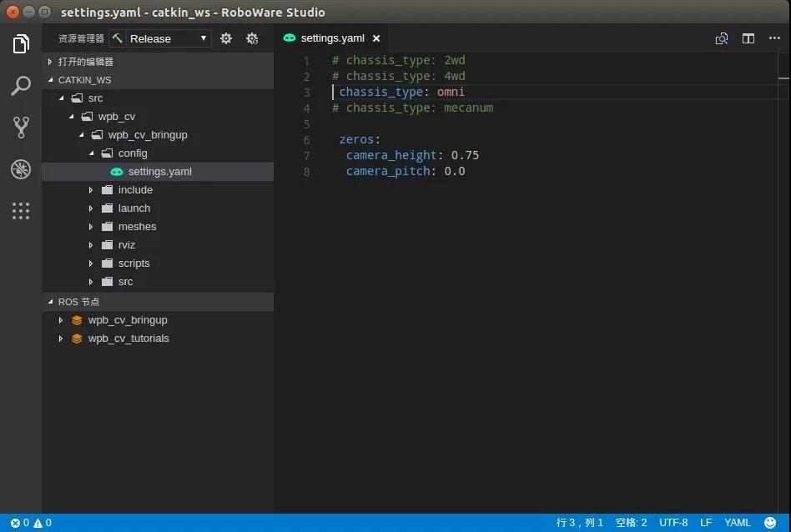Screen dimensions: 791x532
Task: Open the Debug bug icon in activity bar
Action: tap(21, 169)
